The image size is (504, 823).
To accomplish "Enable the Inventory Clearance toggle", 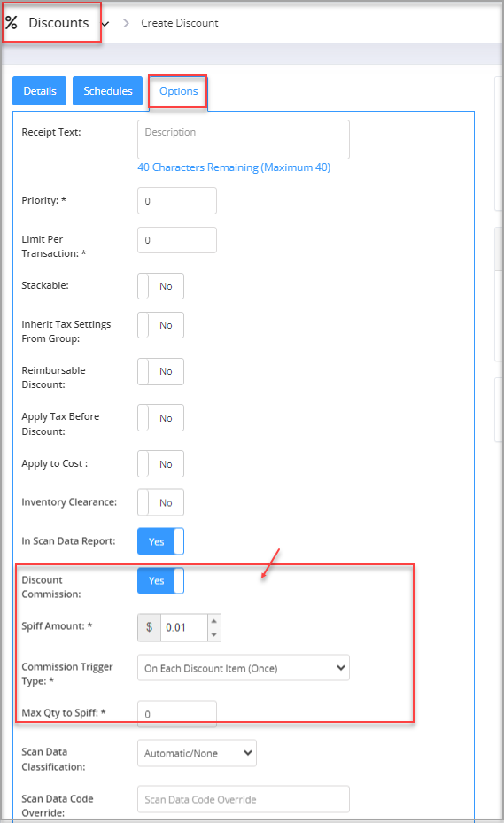I will coord(160,502).
